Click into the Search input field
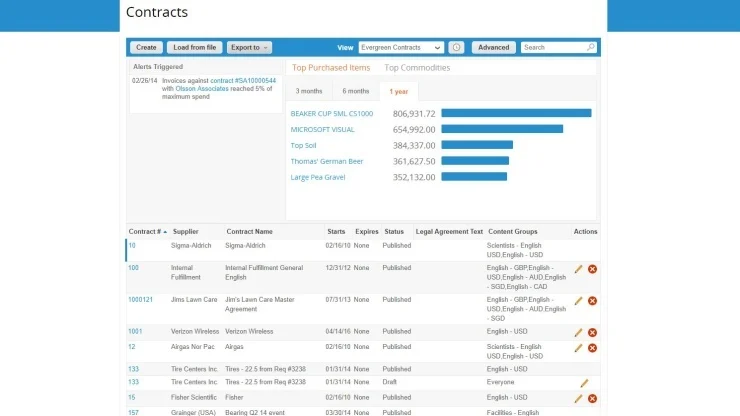This screenshot has width=740, height=416. tap(553, 47)
